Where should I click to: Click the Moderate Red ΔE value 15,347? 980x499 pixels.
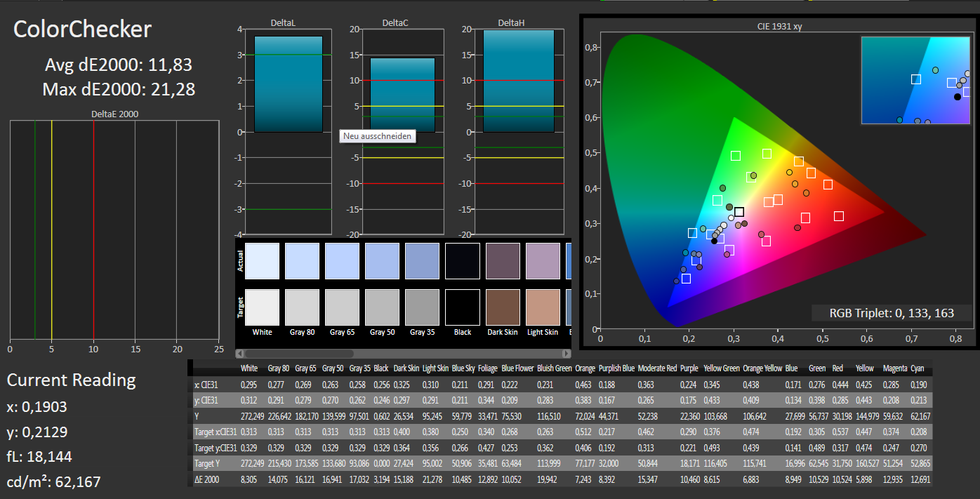(648, 479)
